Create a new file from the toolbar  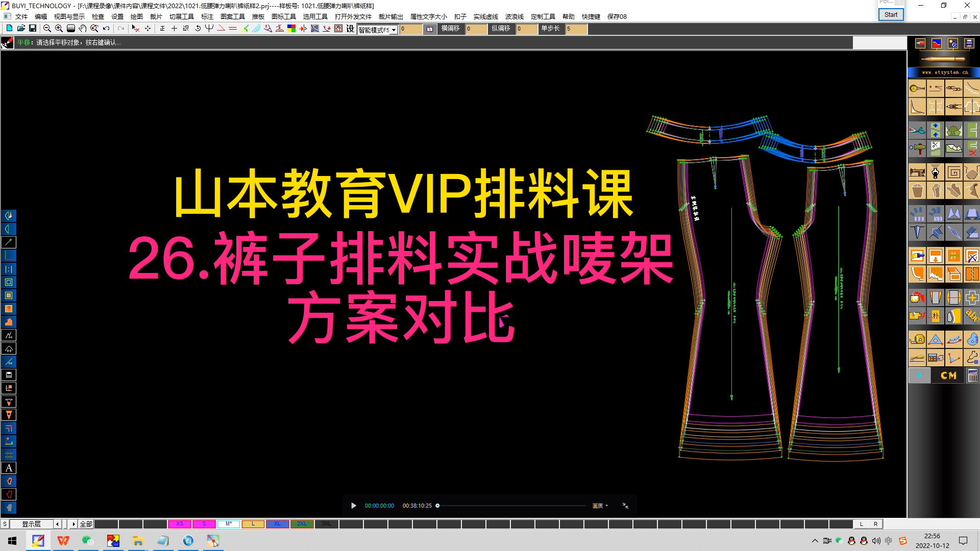coord(9,29)
